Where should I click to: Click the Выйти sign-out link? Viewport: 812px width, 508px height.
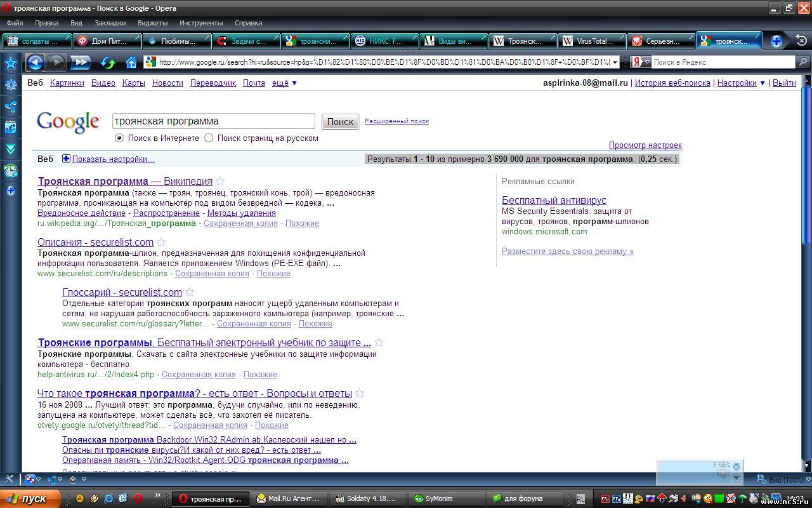coord(784,83)
